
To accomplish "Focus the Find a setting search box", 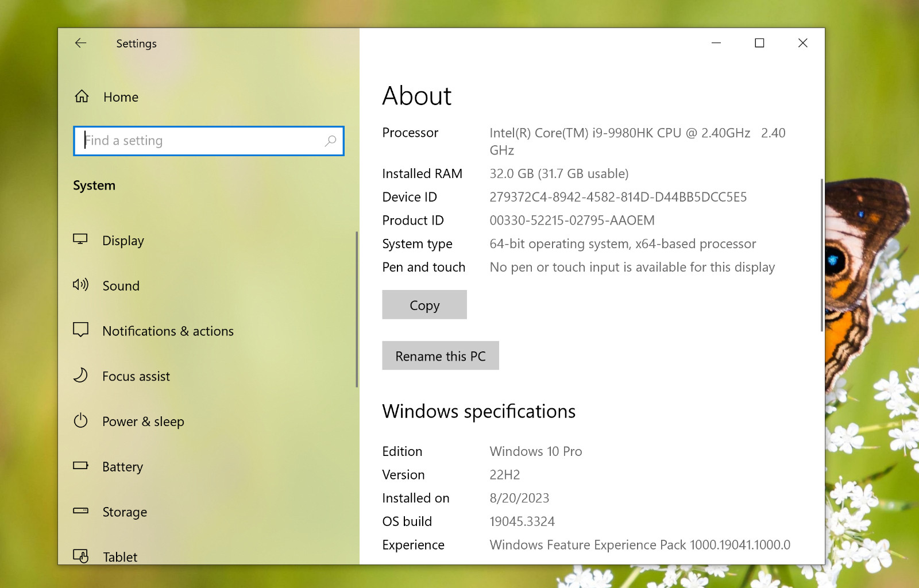I will pyautogui.click(x=208, y=141).
